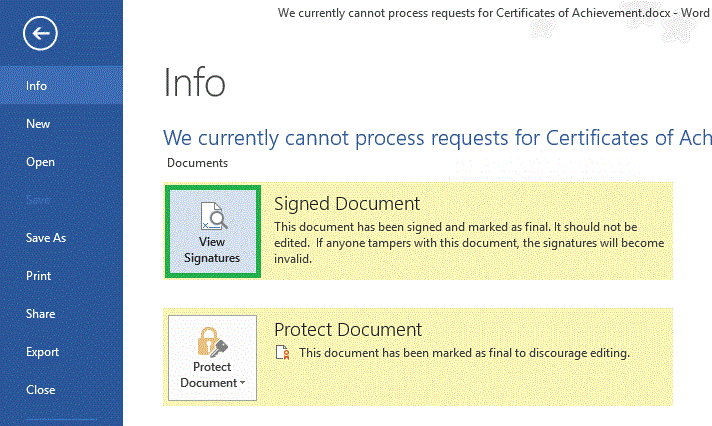The image size is (712, 426).
Task: Expand the Protect Document dropdown arrow
Action: click(243, 383)
